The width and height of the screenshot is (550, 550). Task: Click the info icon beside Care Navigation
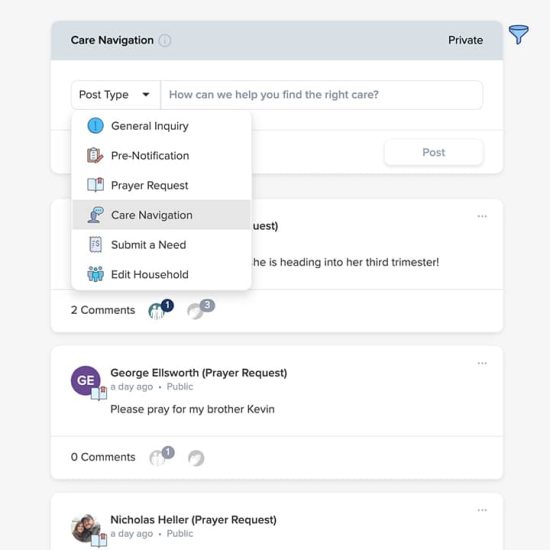[x=165, y=40]
